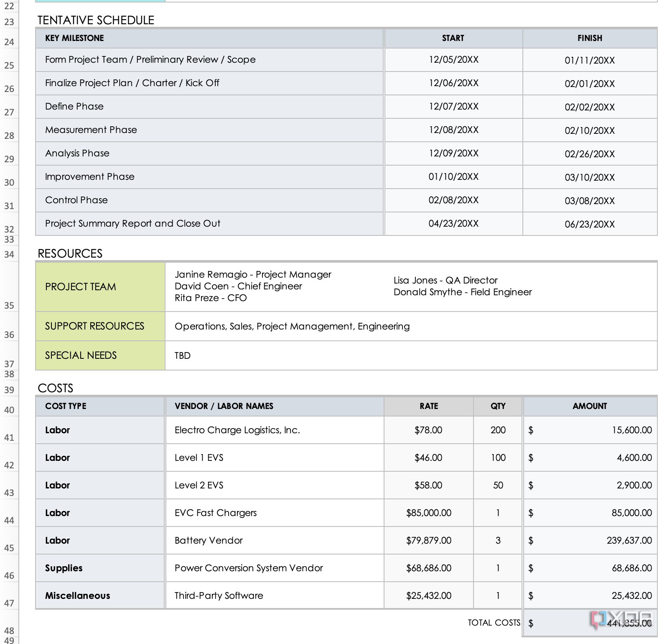Select the PROJECT TEAM label cell

(x=100, y=287)
